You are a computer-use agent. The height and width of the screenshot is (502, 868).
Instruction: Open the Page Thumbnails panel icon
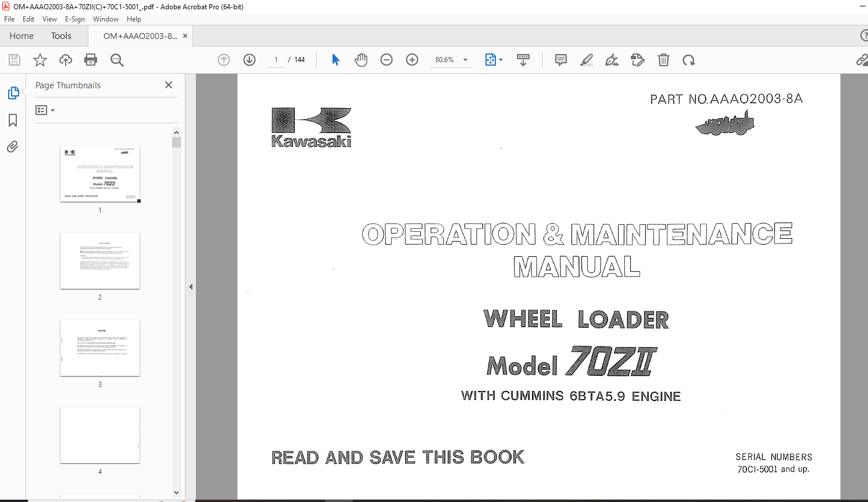(13, 93)
